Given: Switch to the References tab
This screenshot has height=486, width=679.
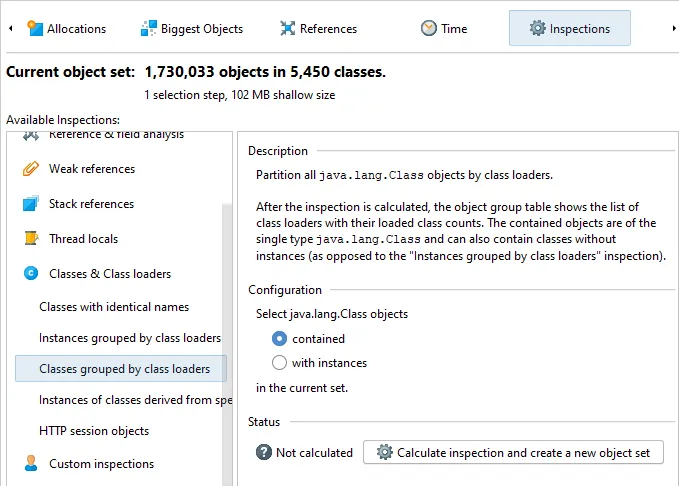Looking at the screenshot, I should [319, 29].
